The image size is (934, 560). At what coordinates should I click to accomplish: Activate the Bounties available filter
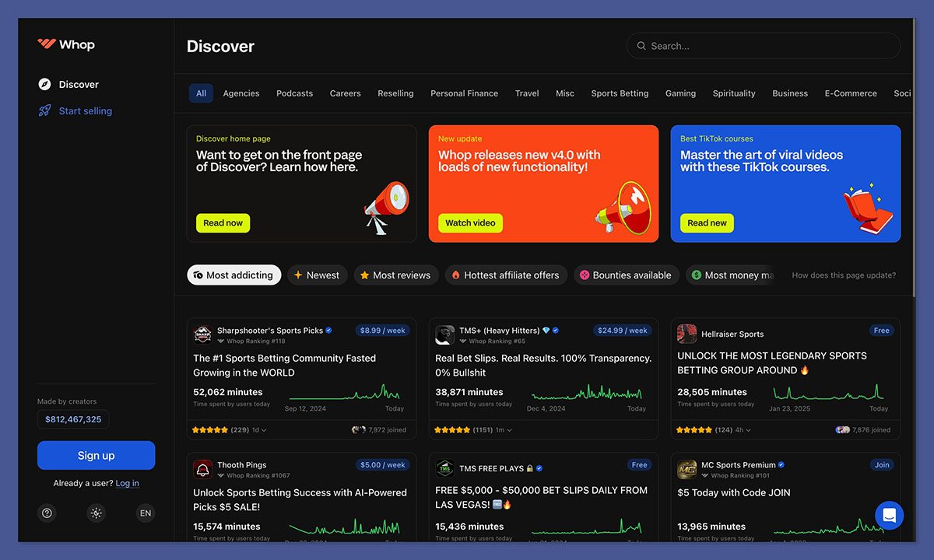[x=627, y=275]
